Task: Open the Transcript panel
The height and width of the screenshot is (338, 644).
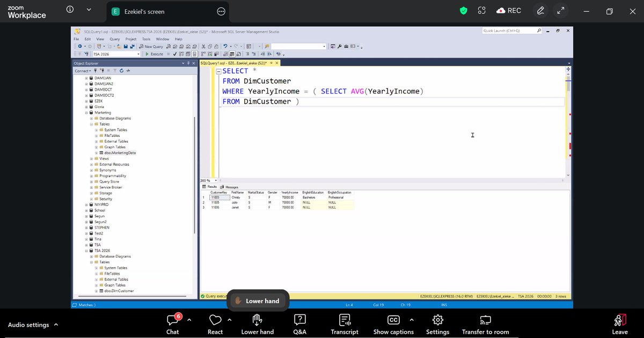Action: [x=345, y=324]
